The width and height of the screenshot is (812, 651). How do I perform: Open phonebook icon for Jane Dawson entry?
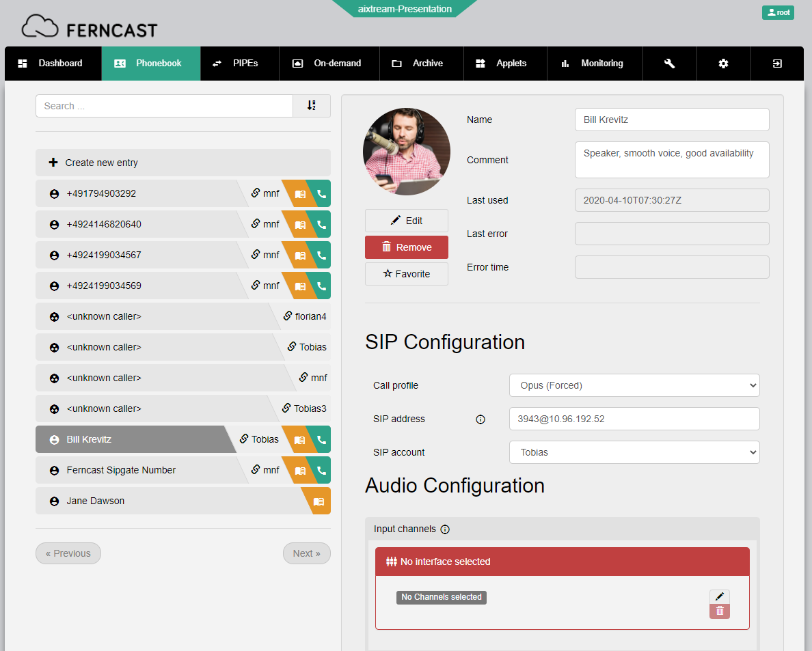pos(319,501)
